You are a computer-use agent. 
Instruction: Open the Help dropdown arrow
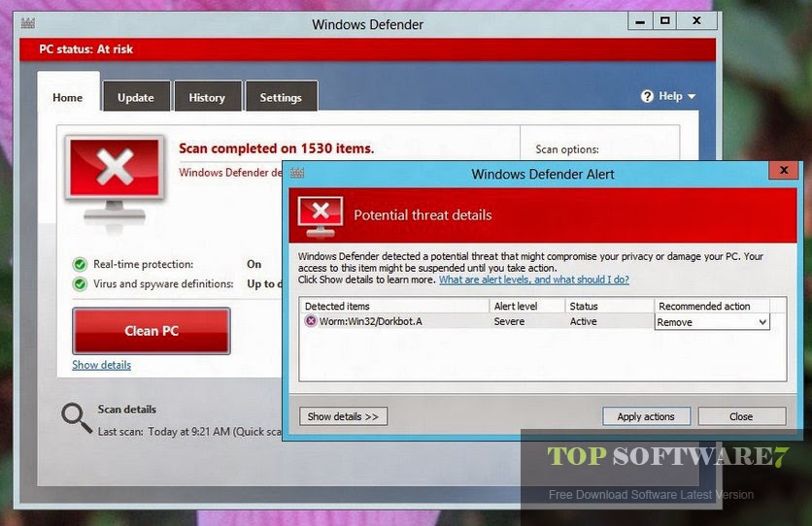coord(692,97)
